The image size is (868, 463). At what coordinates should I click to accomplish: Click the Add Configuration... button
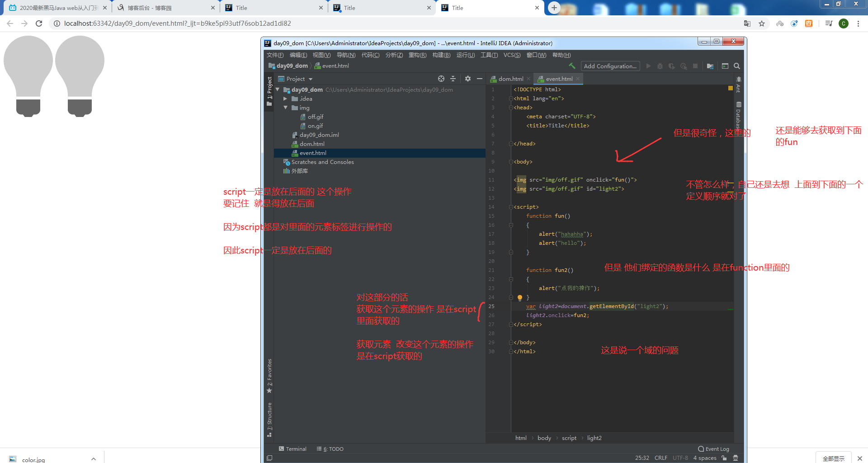point(610,66)
